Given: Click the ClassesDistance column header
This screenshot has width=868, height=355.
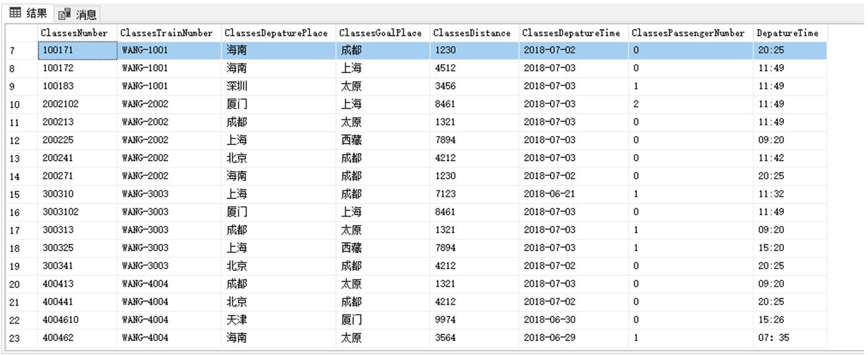Looking at the screenshot, I should point(474,33).
